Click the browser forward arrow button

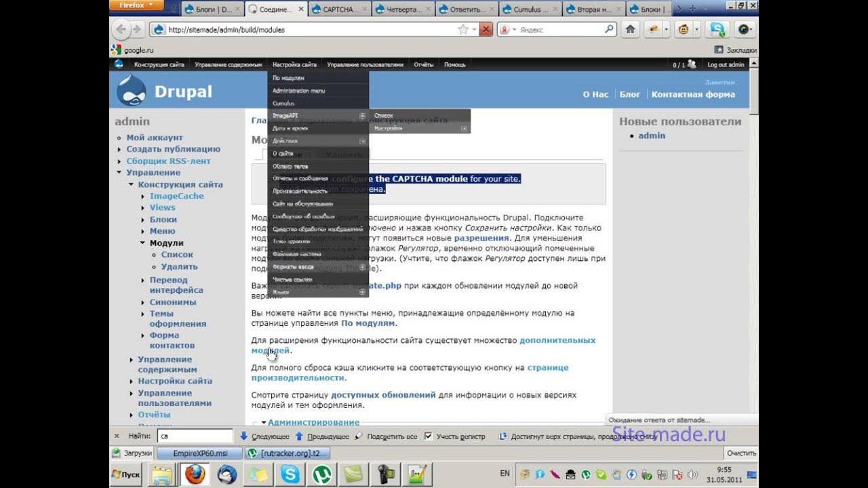tap(136, 30)
